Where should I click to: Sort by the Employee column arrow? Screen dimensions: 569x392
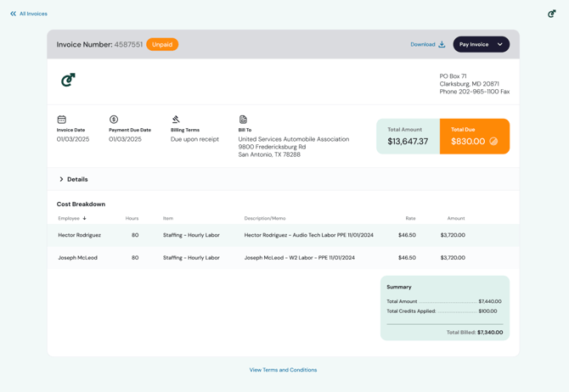(84, 218)
